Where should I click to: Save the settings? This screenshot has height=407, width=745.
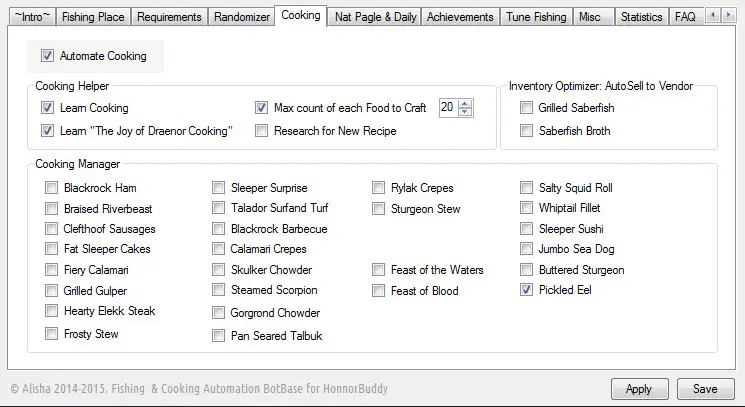pos(705,389)
